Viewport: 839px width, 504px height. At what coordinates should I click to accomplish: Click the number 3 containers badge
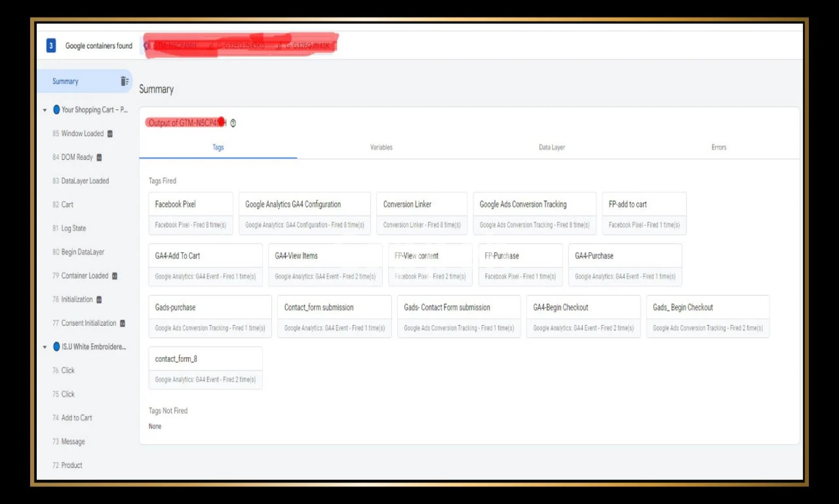51,45
